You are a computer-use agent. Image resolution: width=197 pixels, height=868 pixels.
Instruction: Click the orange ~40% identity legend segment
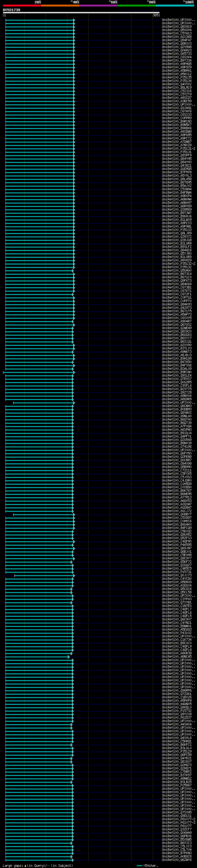pyautogui.click(x=60, y=6)
